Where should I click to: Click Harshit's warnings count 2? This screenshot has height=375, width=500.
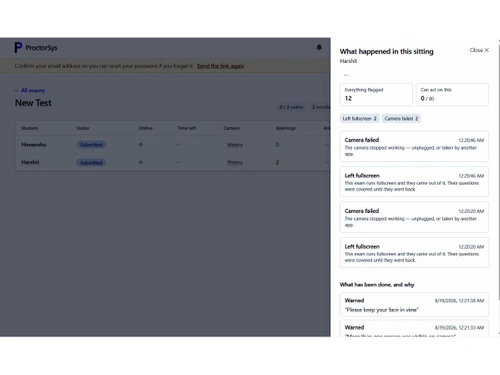(x=277, y=162)
